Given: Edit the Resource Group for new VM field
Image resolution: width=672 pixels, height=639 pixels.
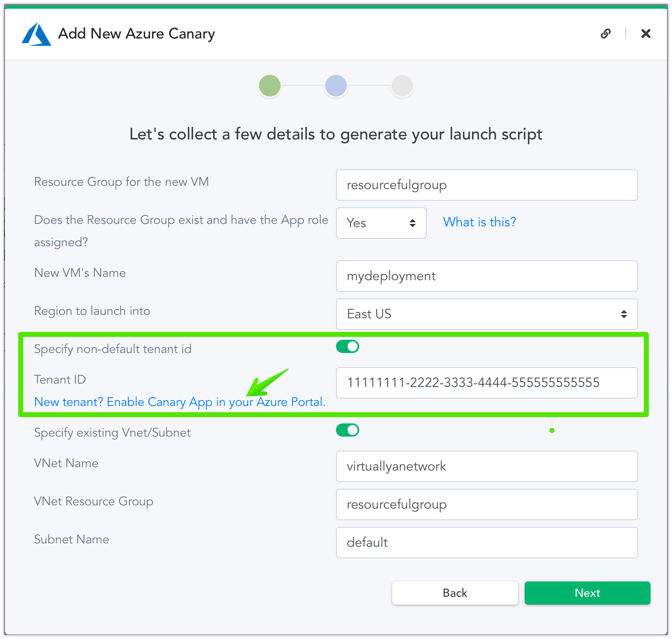Looking at the screenshot, I should (487, 185).
